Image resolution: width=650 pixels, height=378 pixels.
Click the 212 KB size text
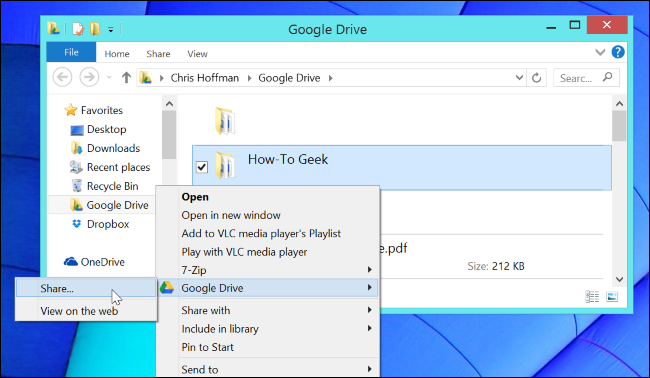[x=508, y=266]
